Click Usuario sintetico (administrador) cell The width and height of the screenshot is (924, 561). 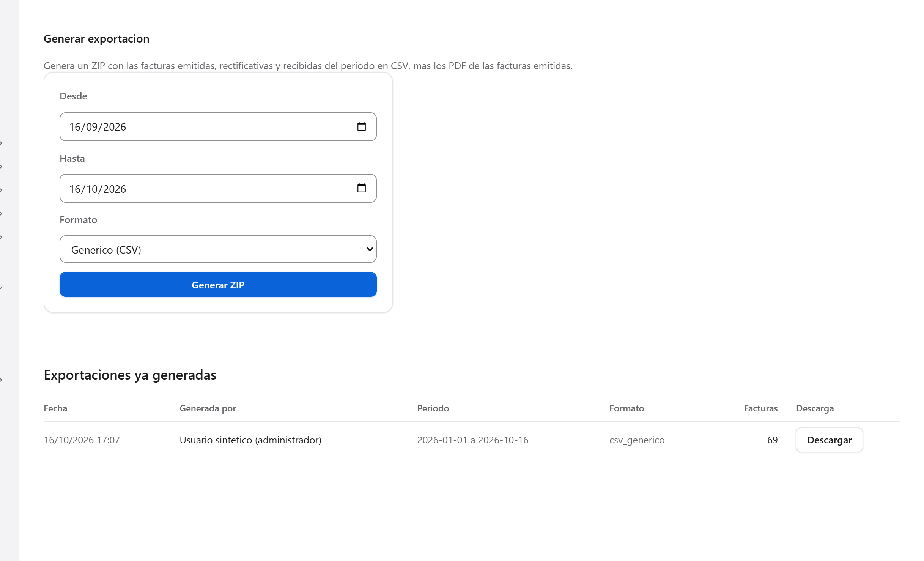point(250,440)
